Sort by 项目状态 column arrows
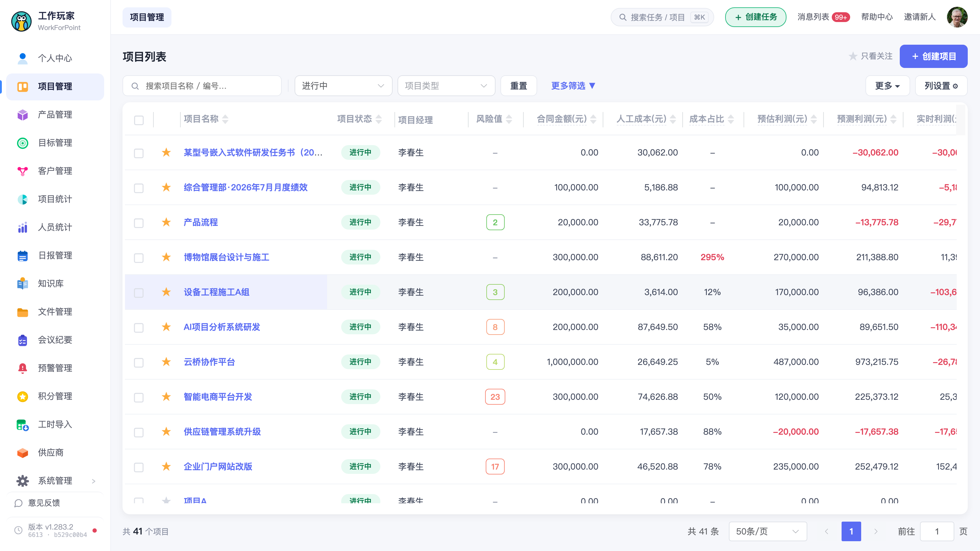The image size is (980, 551). 379,119
